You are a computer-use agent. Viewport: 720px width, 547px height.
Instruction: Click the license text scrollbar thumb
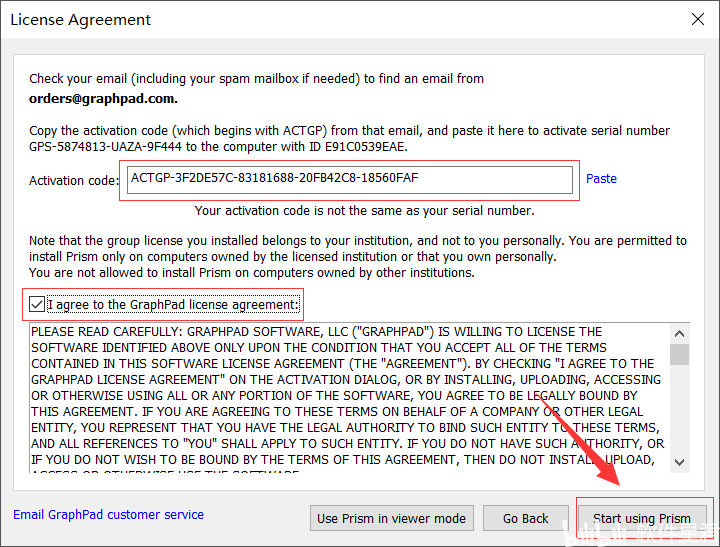pos(680,354)
